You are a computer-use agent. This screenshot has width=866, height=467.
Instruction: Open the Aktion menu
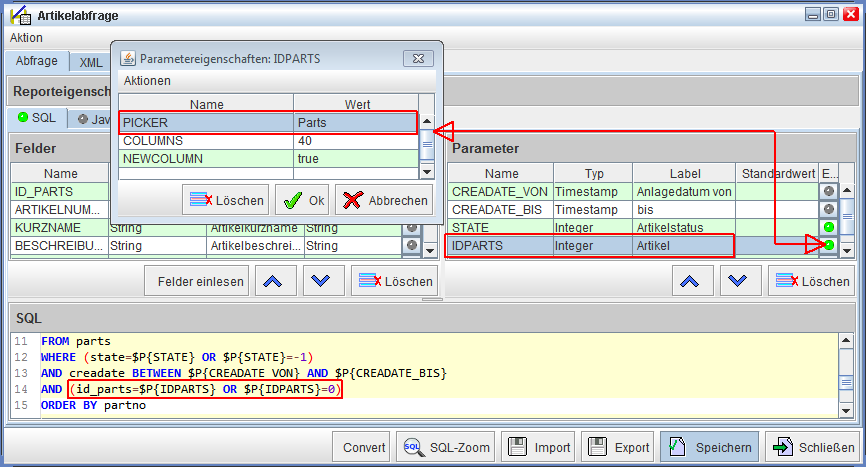click(x=26, y=37)
